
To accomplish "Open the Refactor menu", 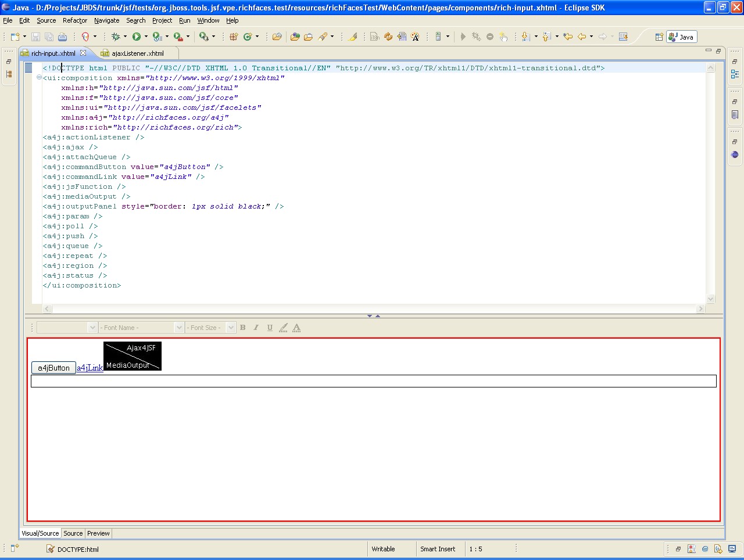I will (74, 20).
